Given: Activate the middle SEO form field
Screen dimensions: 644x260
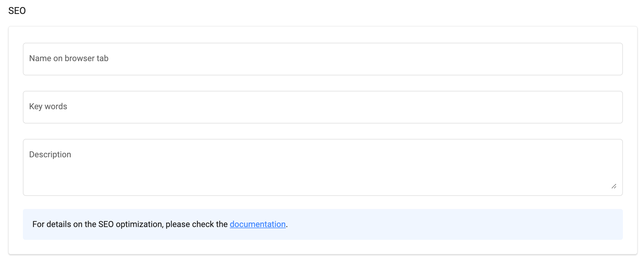Looking at the screenshot, I should point(323,107).
